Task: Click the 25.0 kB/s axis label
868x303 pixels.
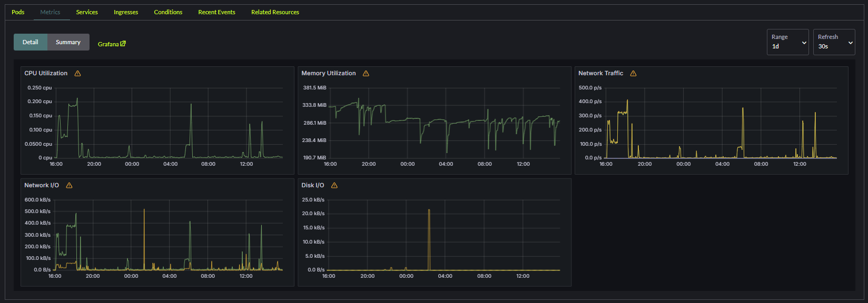Action: (x=313, y=200)
